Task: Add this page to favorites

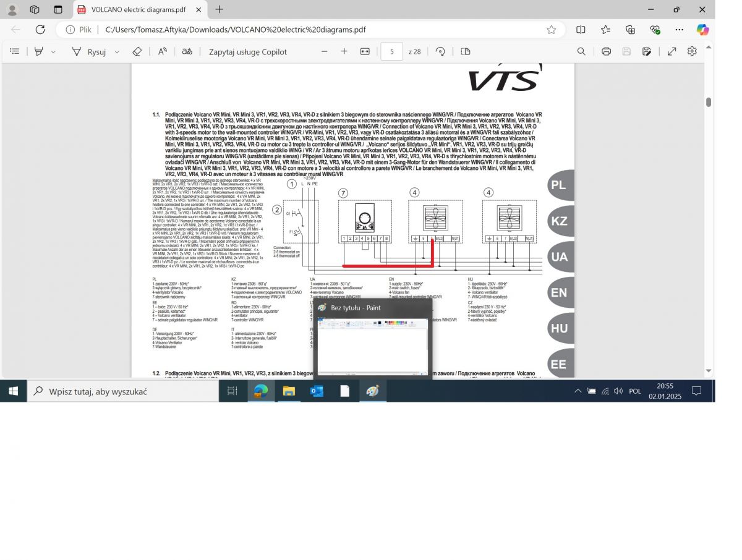Action: (x=551, y=30)
